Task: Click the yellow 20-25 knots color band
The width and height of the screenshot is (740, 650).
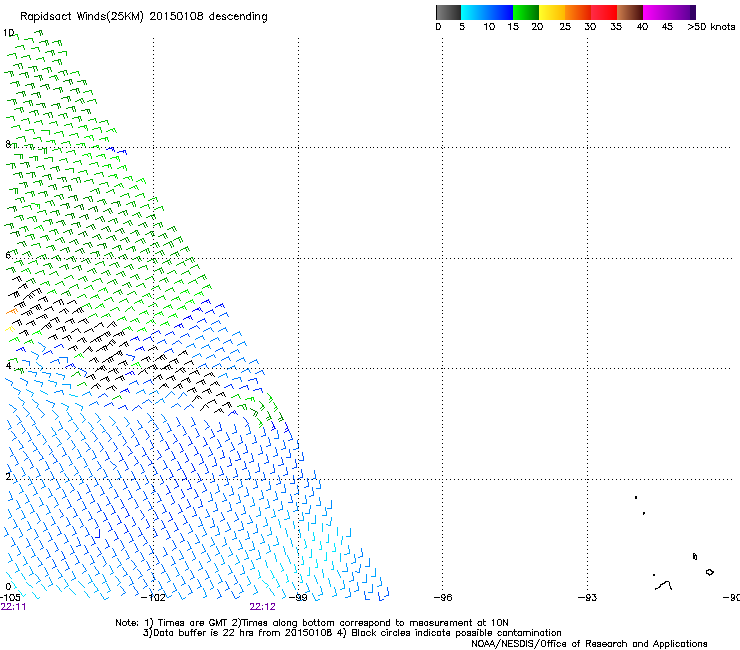Action: click(552, 12)
